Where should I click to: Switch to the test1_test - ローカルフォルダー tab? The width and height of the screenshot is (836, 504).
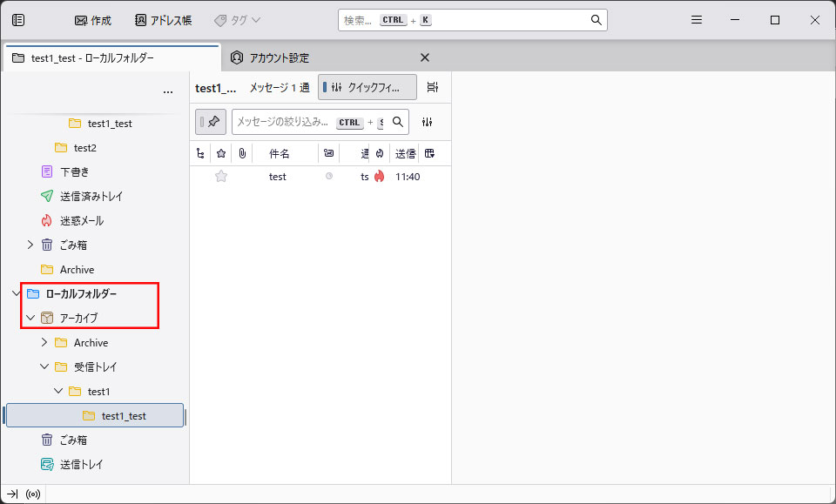coord(112,57)
